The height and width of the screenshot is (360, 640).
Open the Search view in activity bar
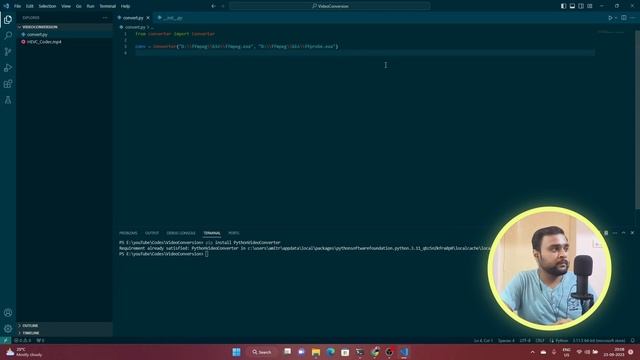coord(8,36)
